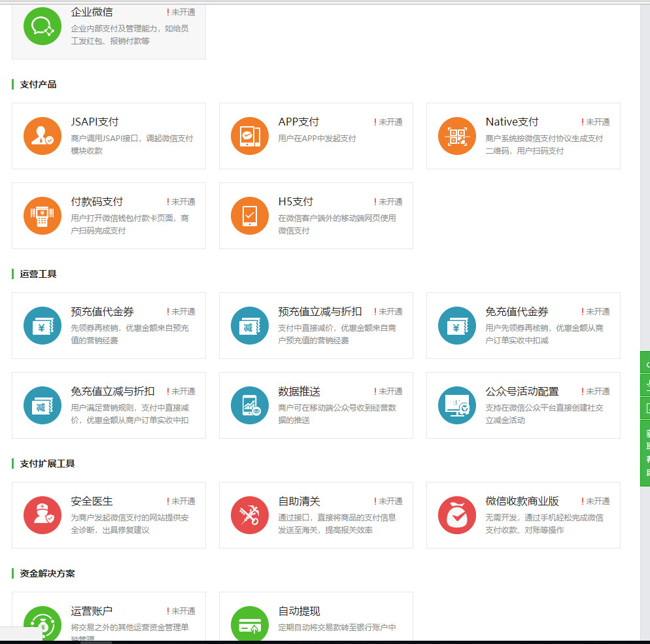The height and width of the screenshot is (644, 650).
Task: Click the description under Native支付 title
Action: click(x=544, y=144)
